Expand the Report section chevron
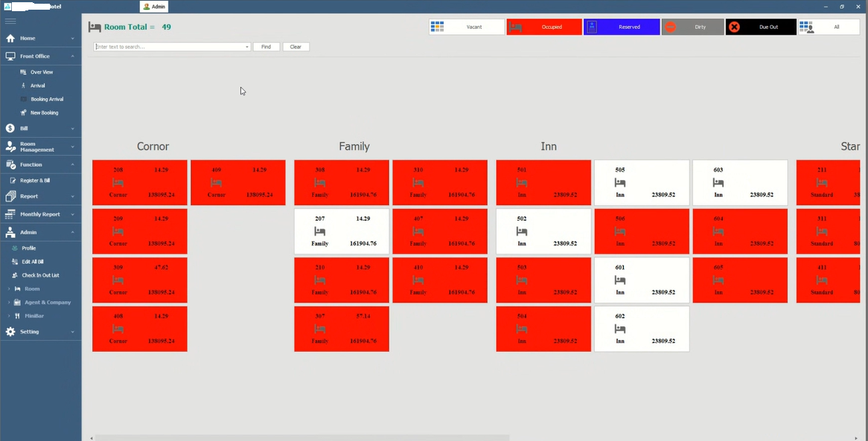This screenshot has height=441, width=868. tap(72, 196)
